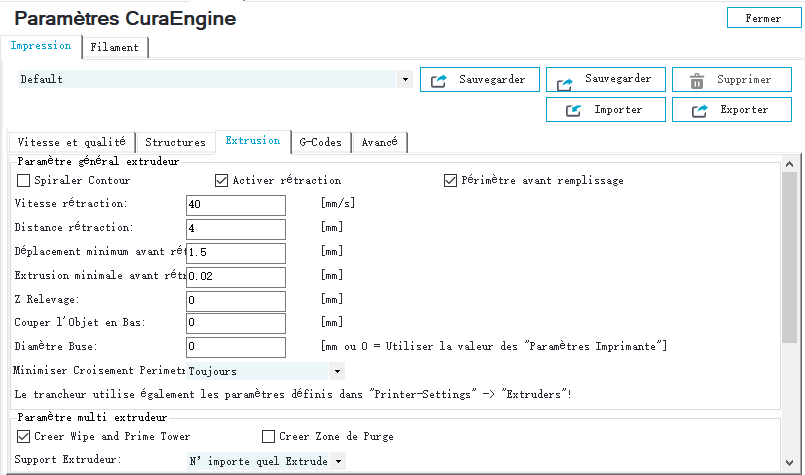
Task: Click the "Le trancheur utilise également" note
Action: (293, 394)
